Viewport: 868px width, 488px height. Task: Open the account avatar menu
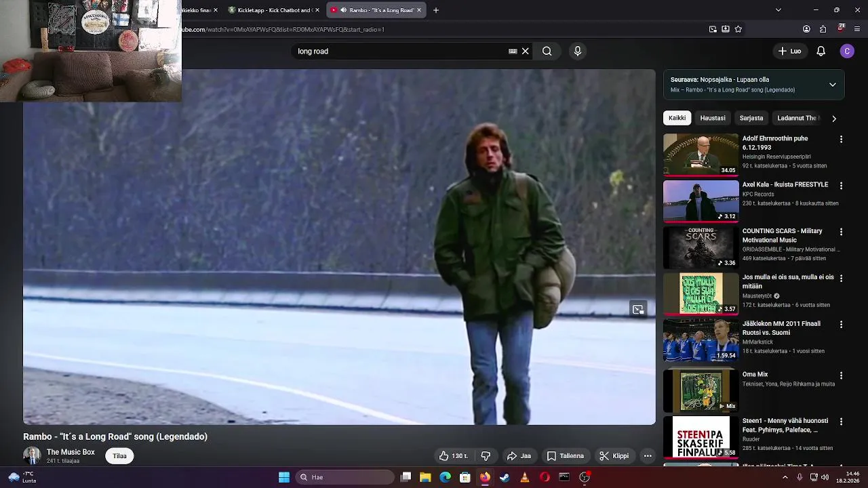pos(846,51)
